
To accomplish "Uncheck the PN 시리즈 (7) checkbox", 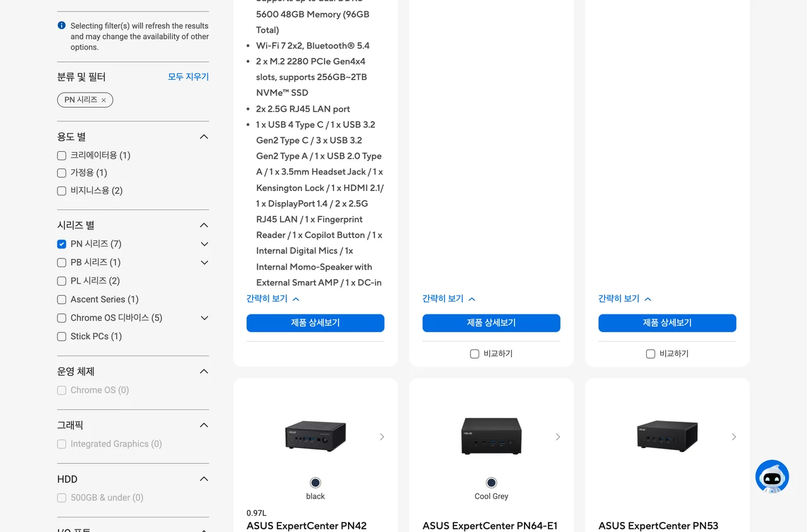I will coord(62,244).
